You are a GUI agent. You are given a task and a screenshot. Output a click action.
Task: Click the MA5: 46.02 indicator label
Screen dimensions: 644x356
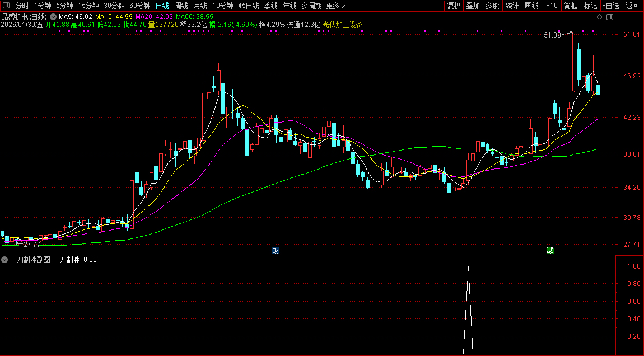pyautogui.click(x=76, y=17)
